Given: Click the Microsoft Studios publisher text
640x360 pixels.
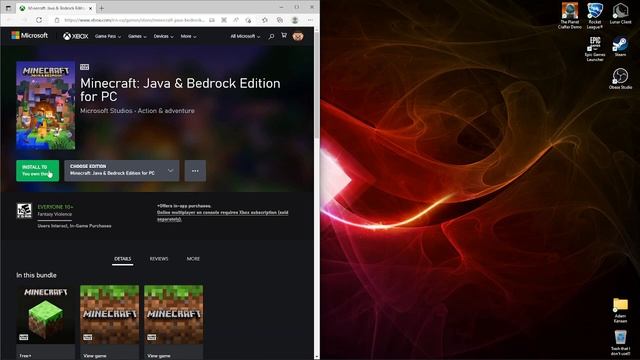Looking at the screenshot, I should click(106, 111).
